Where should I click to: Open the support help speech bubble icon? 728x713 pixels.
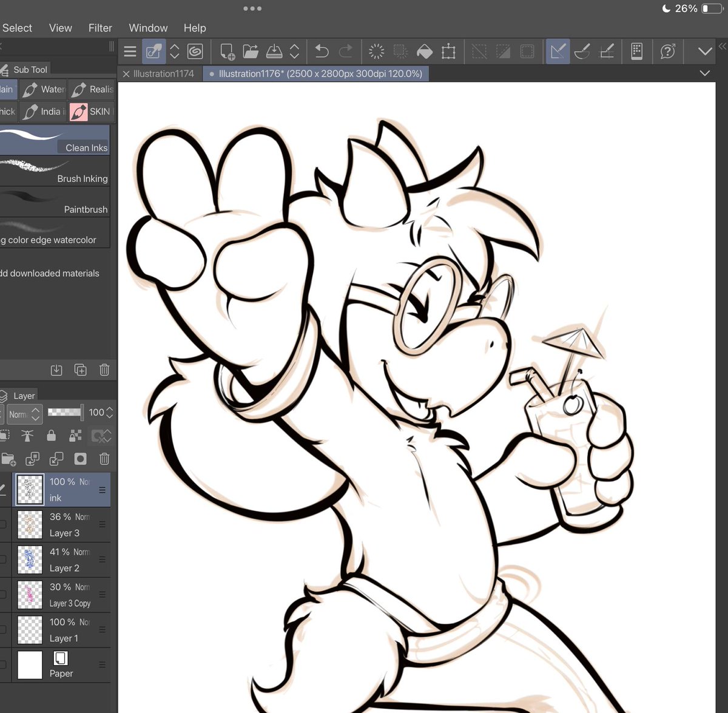[668, 52]
